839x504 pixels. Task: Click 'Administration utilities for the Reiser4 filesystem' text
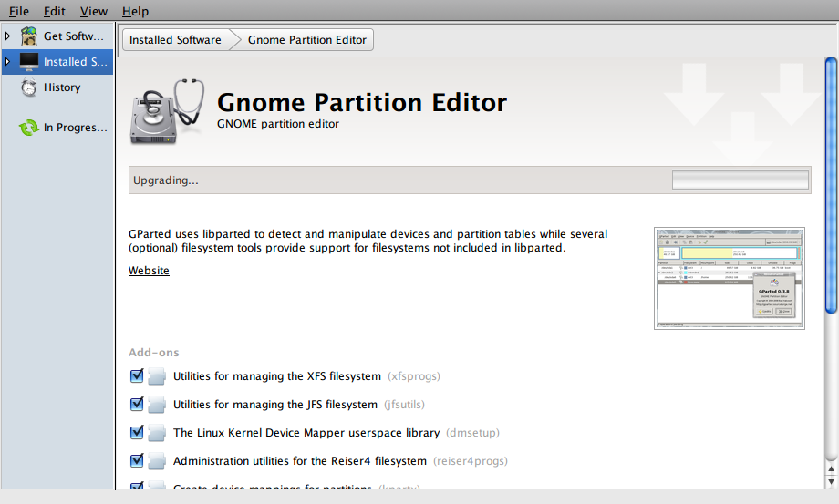[300, 461]
